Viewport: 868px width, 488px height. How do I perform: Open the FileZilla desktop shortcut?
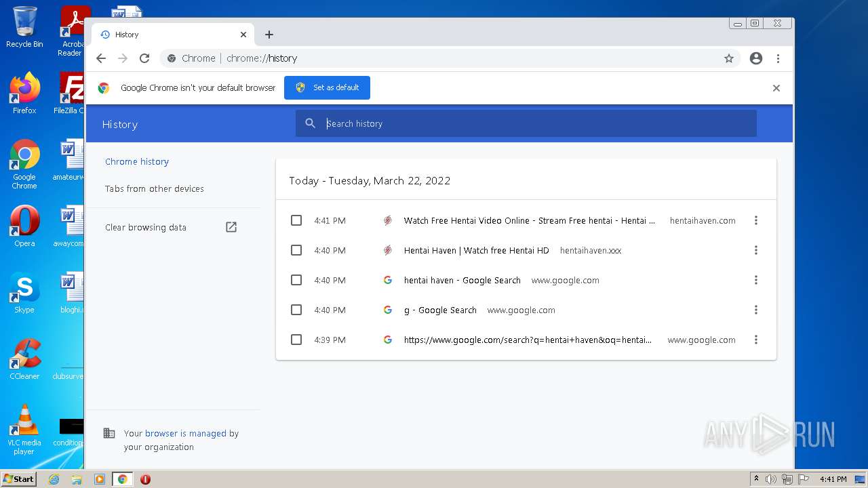tap(71, 94)
